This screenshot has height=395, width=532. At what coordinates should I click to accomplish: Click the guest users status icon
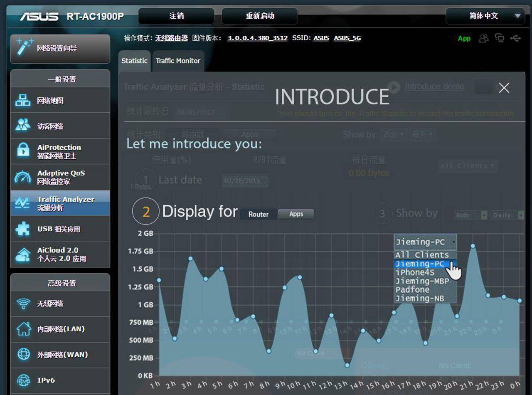coord(483,38)
